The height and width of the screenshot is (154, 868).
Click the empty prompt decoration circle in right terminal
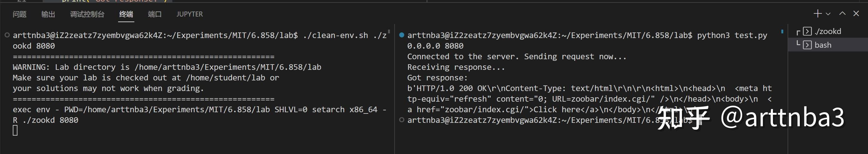[401, 120]
